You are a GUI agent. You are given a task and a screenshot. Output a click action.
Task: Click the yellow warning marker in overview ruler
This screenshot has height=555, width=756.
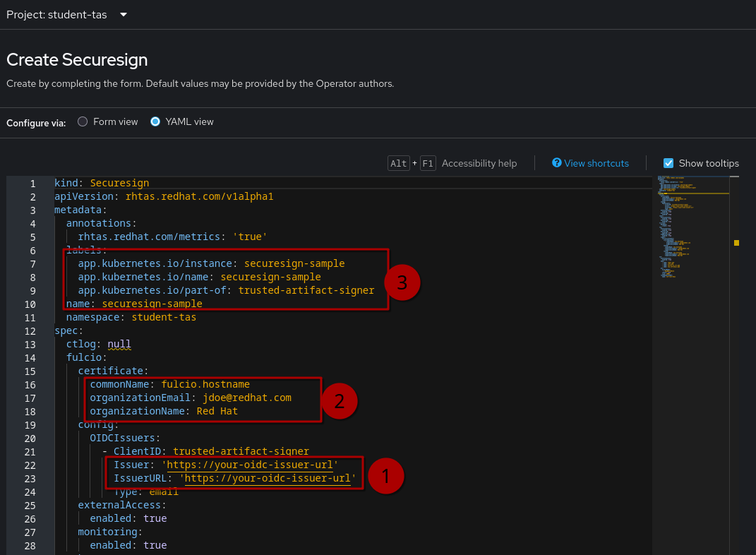point(736,243)
